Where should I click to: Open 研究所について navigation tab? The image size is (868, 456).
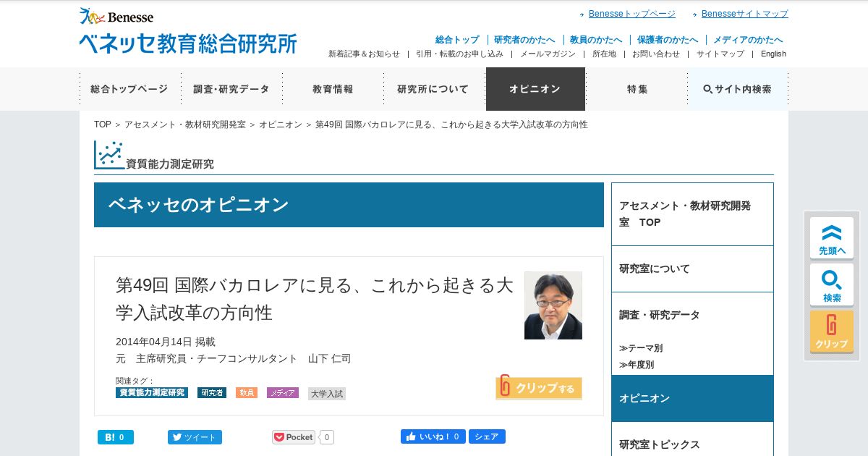(433, 89)
